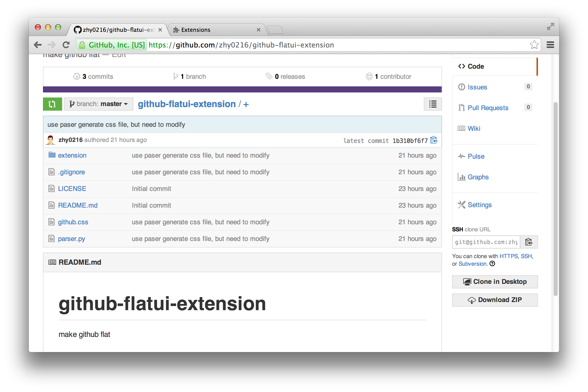Image resolution: width=588 pixels, height=392 pixels.
Task: Click the clone URL help question-mark icon
Action: coord(492,264)
